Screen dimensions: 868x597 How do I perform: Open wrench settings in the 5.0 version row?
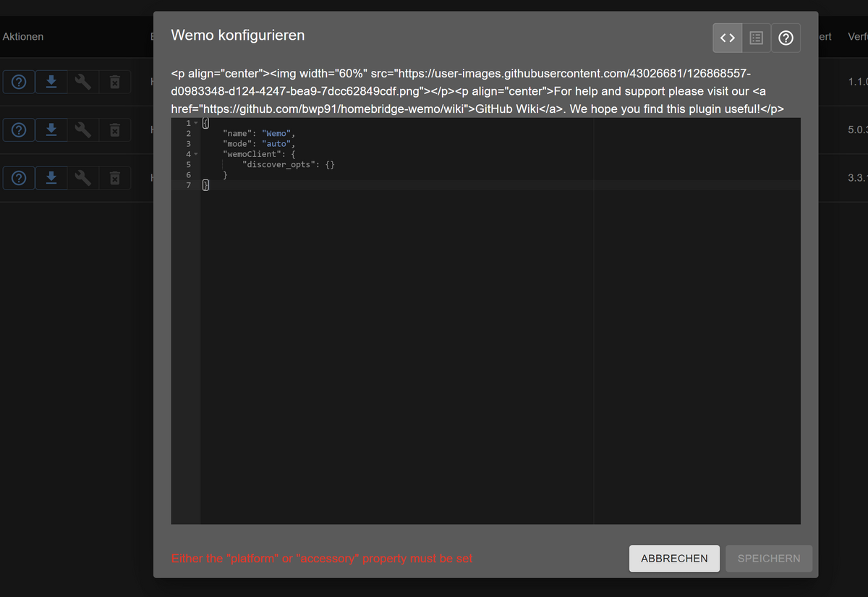coord(83,130)
